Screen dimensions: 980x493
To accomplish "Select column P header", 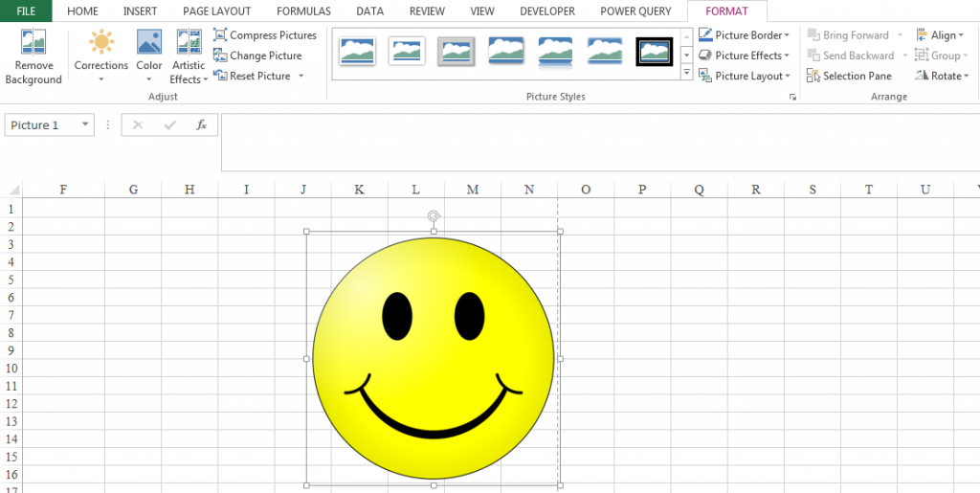I will pos(642,190).
